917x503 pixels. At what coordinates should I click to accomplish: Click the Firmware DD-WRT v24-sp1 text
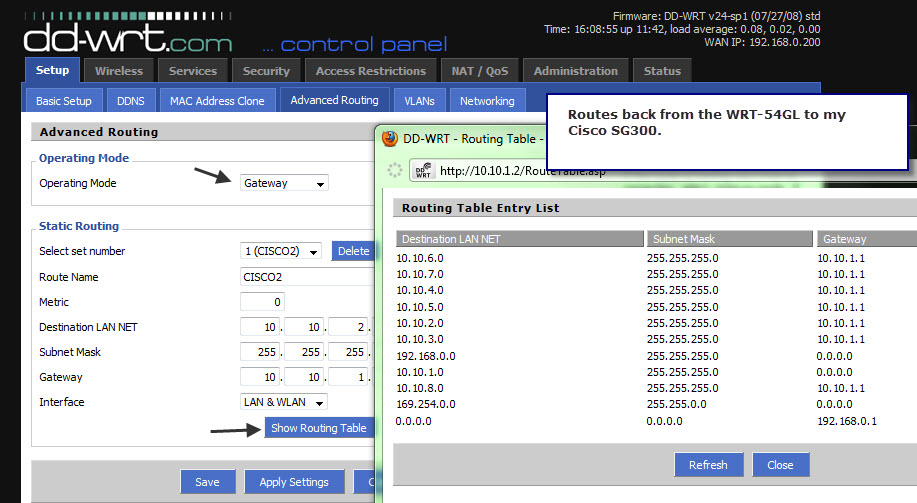(716, 16)
